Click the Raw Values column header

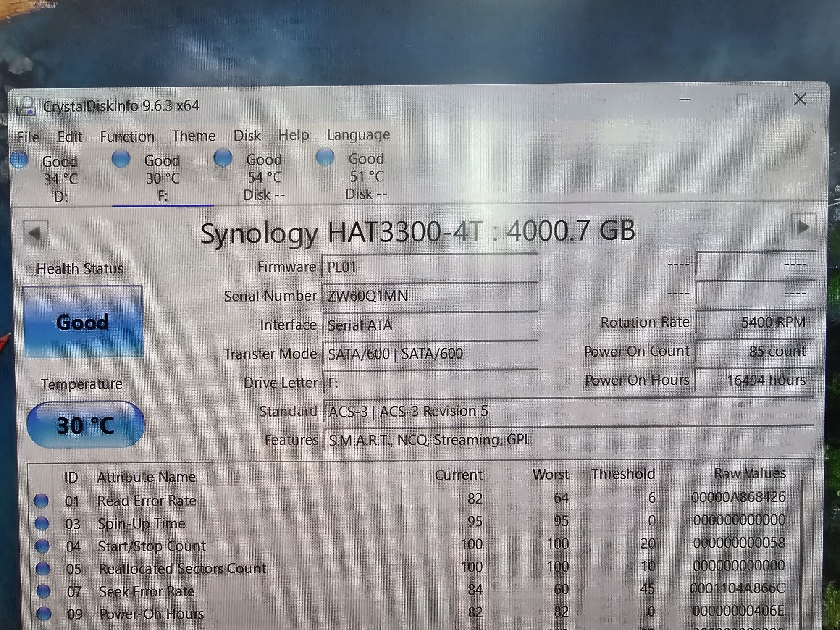(x=750, y=473)
